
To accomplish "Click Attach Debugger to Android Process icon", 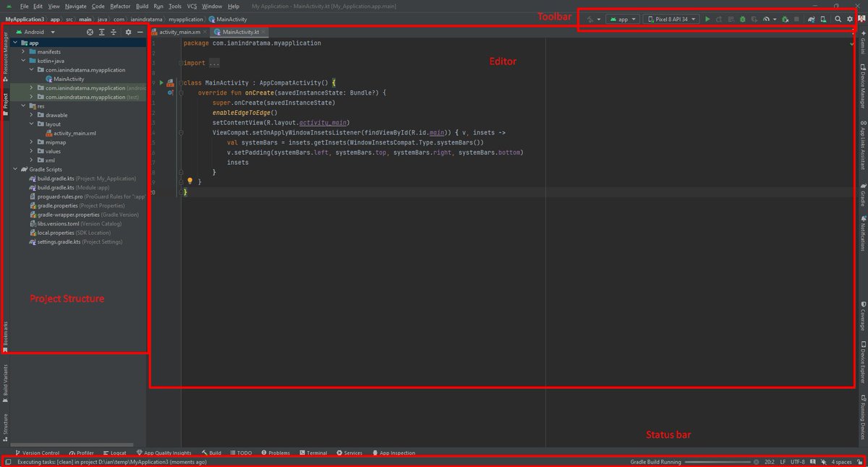I will (785, 20).
